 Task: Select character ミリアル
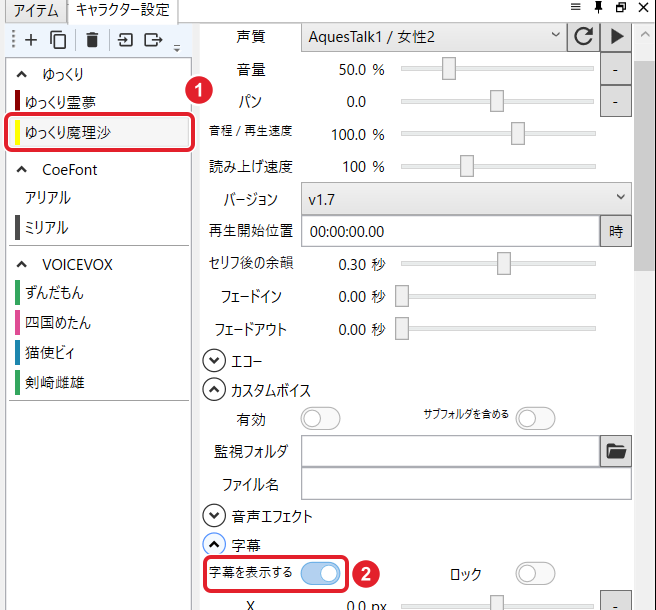[x=99, y=228]
